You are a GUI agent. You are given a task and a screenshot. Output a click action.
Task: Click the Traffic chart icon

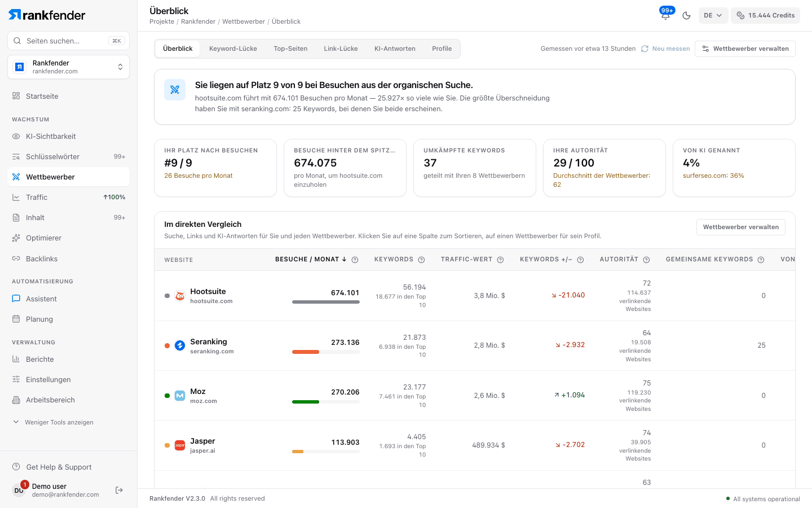pos(16,197)
